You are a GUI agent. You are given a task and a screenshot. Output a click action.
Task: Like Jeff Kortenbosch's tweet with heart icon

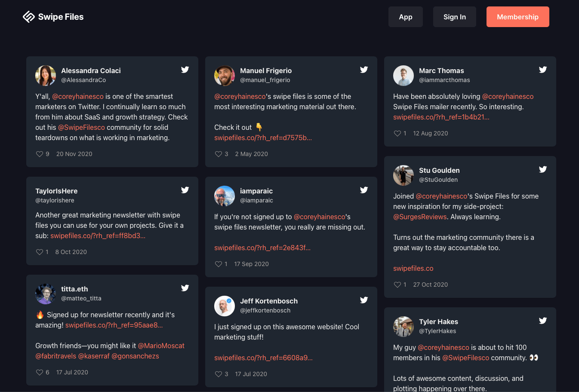pos(219,374)
